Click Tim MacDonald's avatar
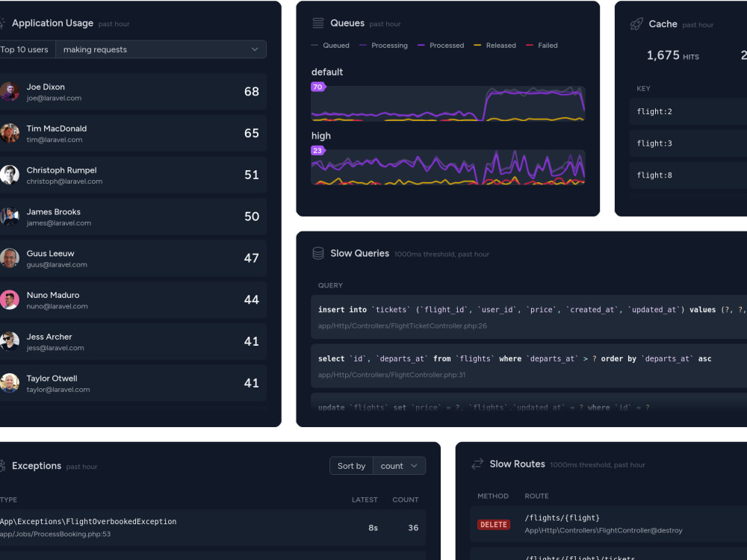The height and width of the screenshot is (560, 747). tap(9, 134)
